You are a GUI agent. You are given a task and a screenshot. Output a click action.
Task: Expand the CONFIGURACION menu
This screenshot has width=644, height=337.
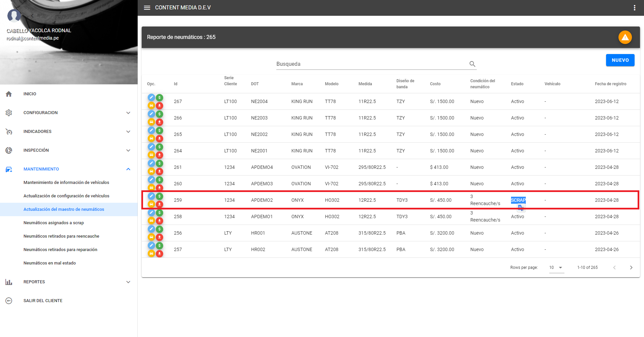pyautogui.click(x=128, y=113)
